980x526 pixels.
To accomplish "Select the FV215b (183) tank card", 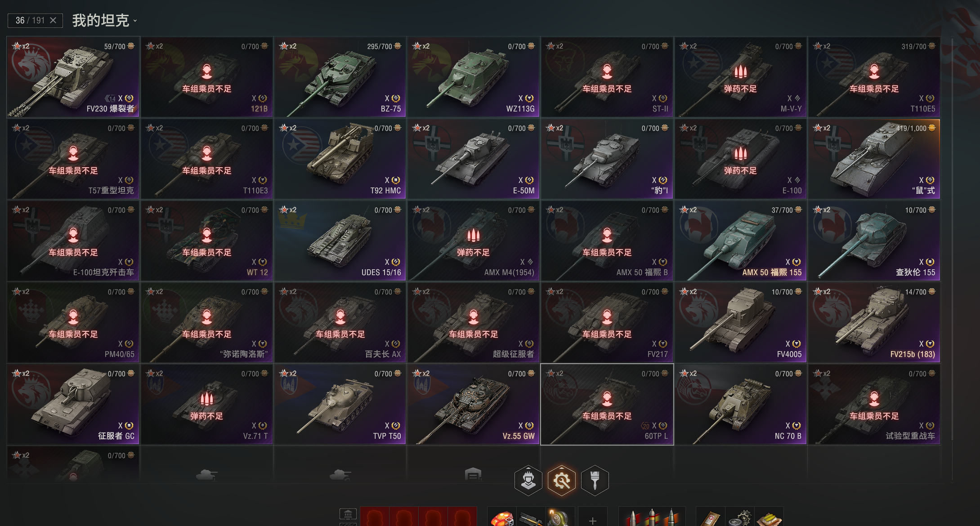I will coord(874,322).
